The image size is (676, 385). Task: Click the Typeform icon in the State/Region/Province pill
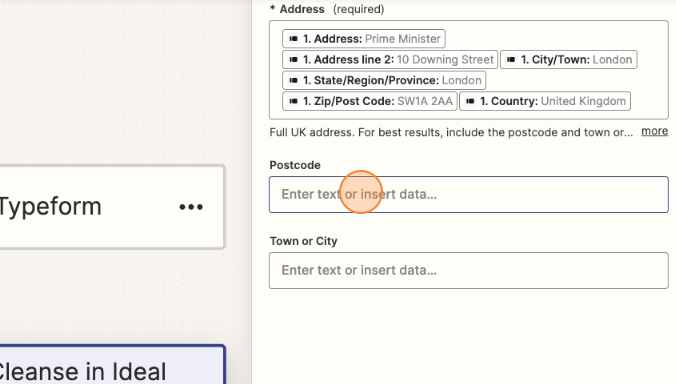point(293,80)
